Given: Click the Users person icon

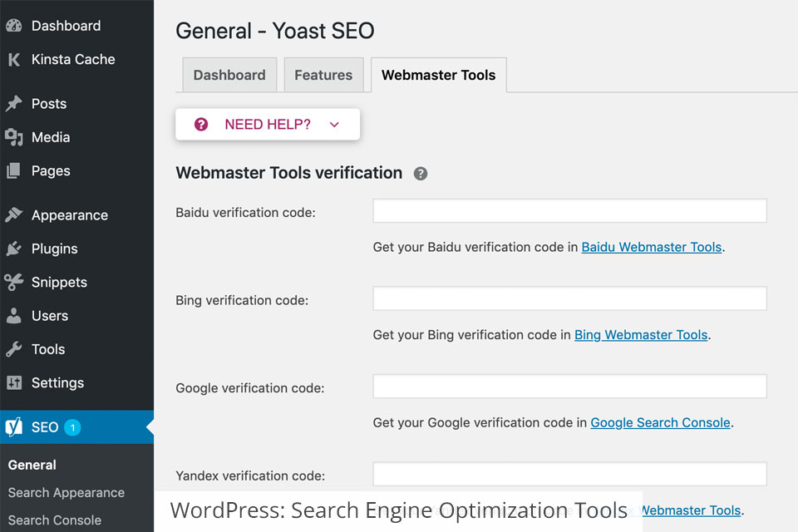Looking at the screenshot, I should [14, 316].
